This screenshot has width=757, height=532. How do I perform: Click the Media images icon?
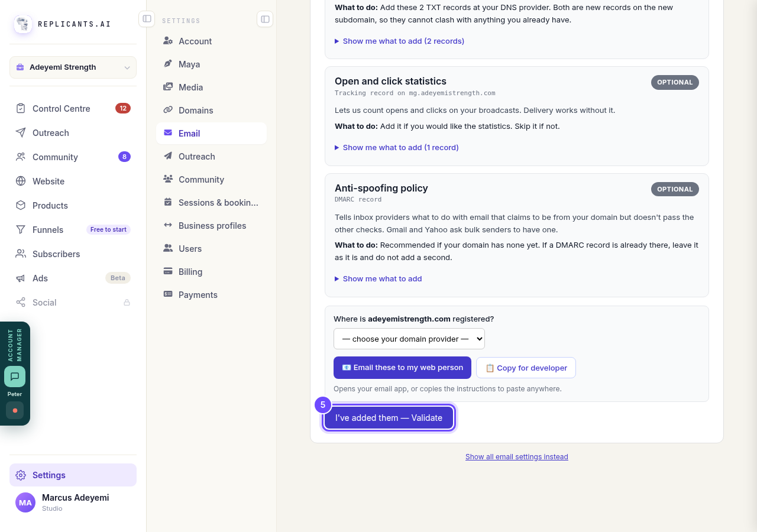pyautogui.click(x=168, y=87)
